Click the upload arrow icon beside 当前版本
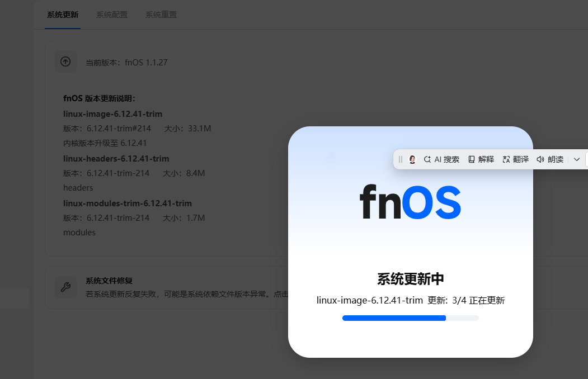Viewport: 588px width, 379px height. tap(65, 62)
